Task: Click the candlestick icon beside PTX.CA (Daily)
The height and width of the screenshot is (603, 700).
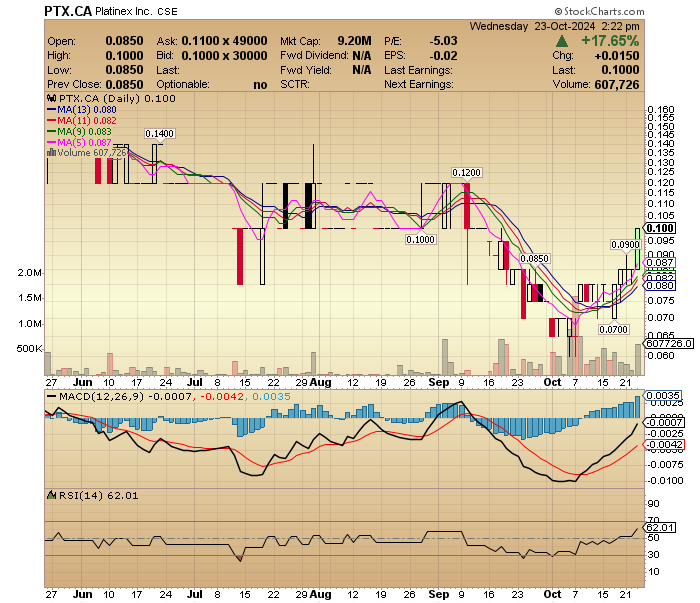Action: pos(52,98)
